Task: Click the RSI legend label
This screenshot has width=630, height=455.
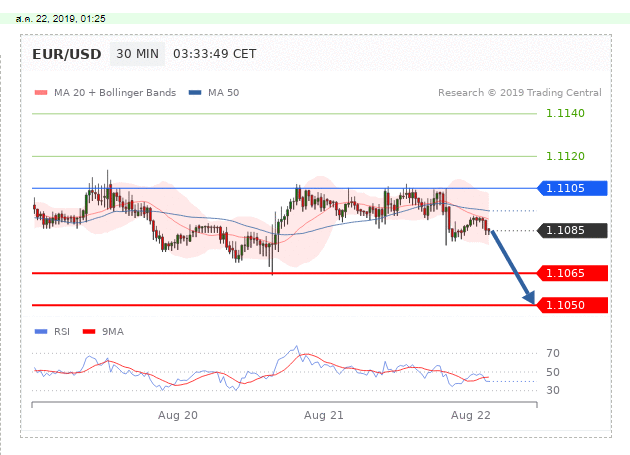Action: [62, 332]
